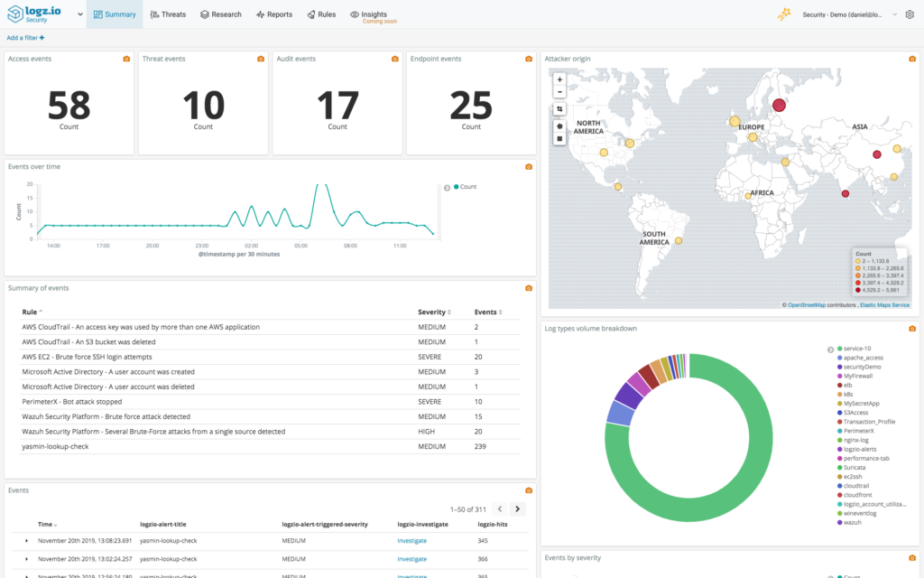924x578 pixels.
Task: Click the PerimeterX - Bot attack stopped row
Action: pyautogui.click(x=271, y=402)
